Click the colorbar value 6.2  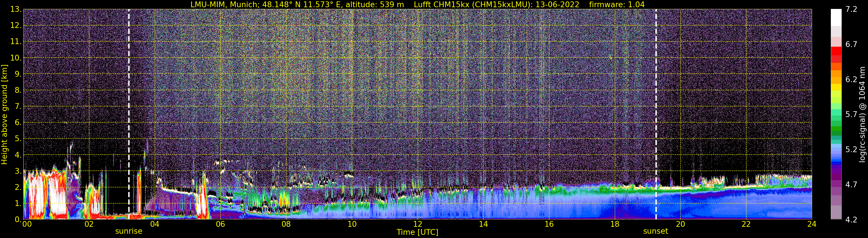click(x=851, y=80)
